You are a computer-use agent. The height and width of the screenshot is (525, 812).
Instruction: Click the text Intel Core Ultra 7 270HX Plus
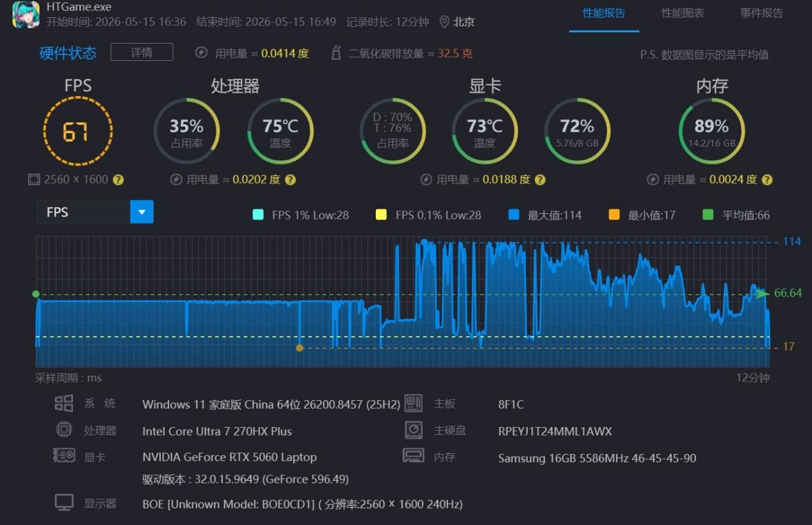(x=217, y=432)
